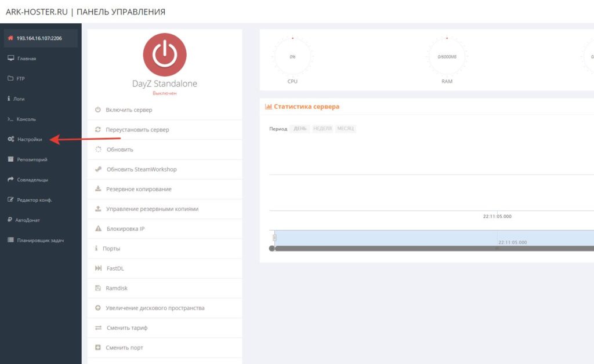Click the folder icon next to FTP

click(x=10, y=78)
